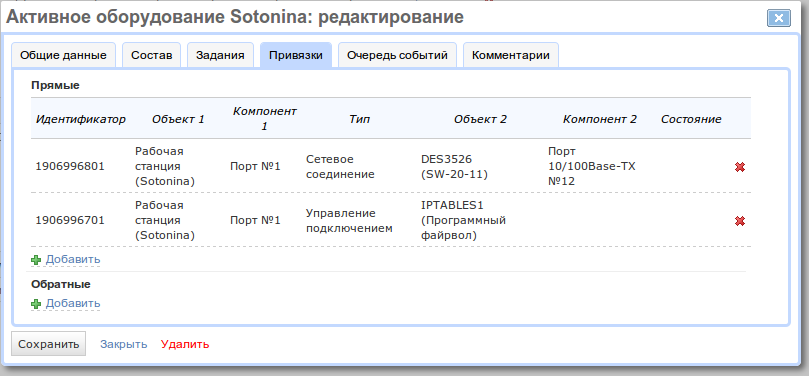Select the IPTABLES1 (Программный файрвол) cell
The width and height of the screenshot is (809, 376).
pos(463,220)
